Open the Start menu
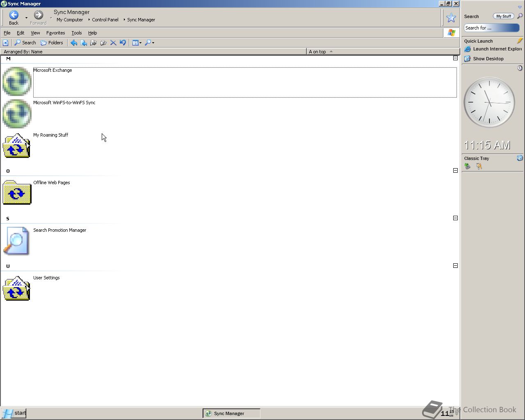This screenshot has height=420, width=525. click(14, 413)
